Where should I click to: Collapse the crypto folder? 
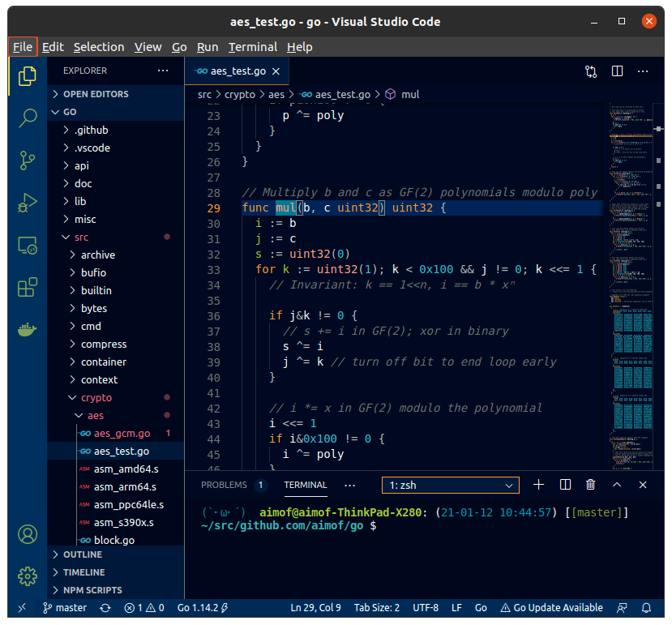click(116, 398)
